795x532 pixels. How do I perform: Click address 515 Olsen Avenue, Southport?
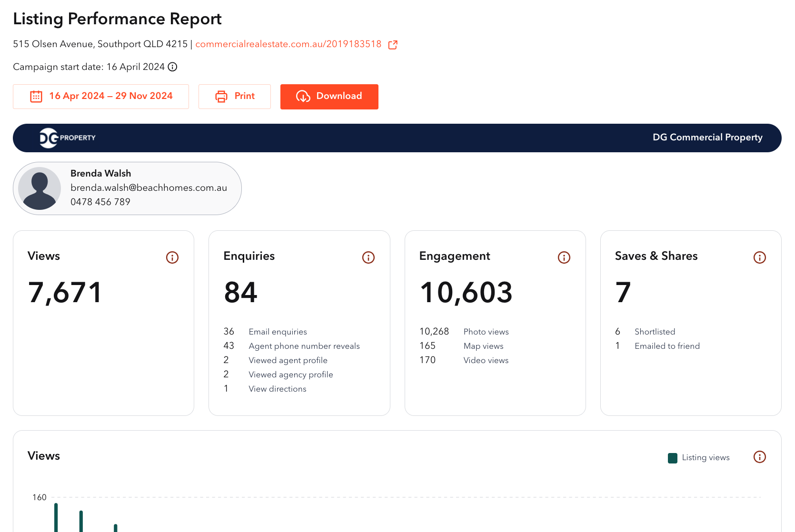click(100, 44)
